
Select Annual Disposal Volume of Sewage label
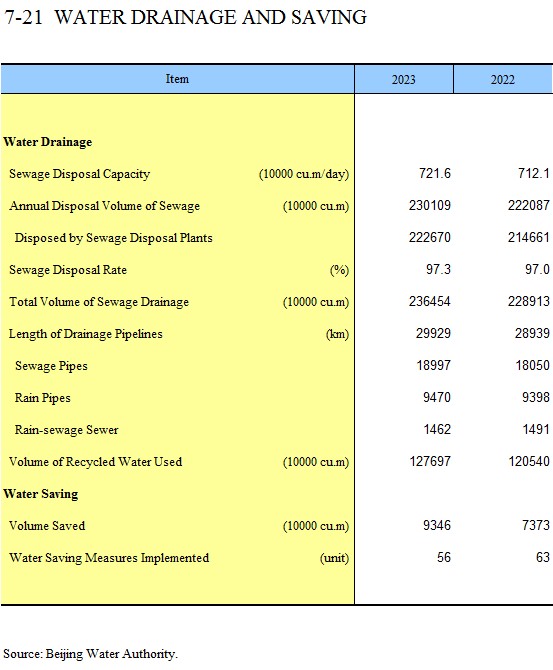(x=105, y=206)
